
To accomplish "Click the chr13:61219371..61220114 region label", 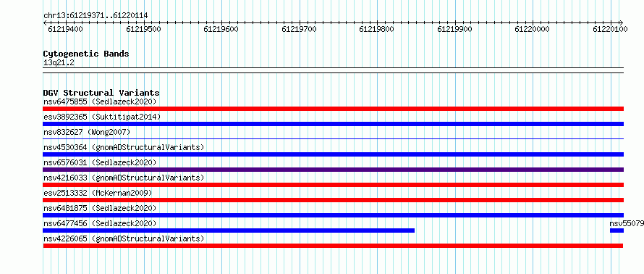I will click(96, 16).
